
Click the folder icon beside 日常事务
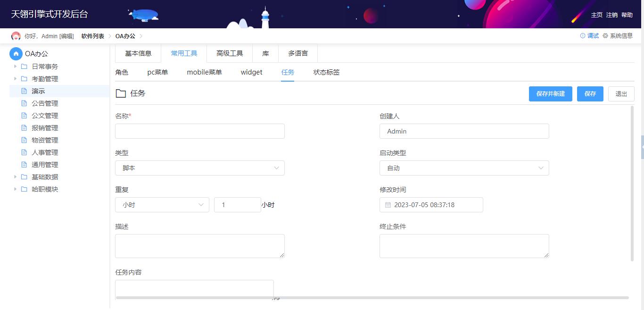[25, 66]
